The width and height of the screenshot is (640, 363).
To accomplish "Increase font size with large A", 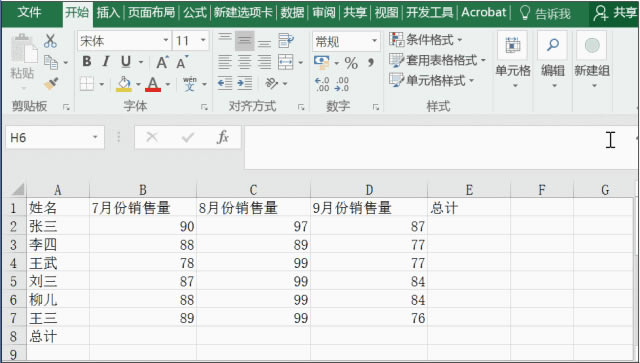I will coord(162,62).
